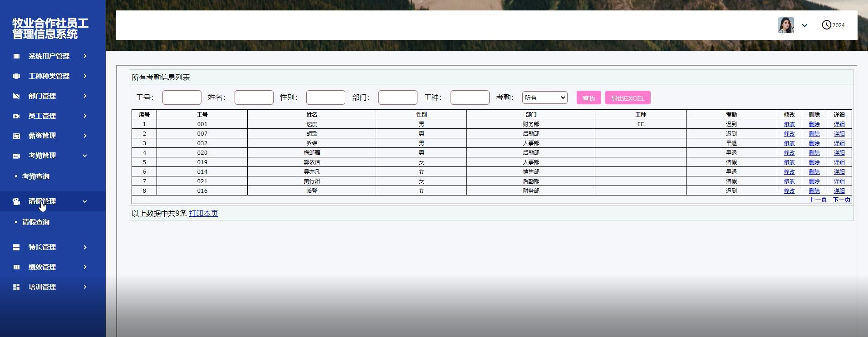Click the 培训管理 sidebar icon
The width and height of the screenshot is (868, 337).
click(x=16, y=287)
